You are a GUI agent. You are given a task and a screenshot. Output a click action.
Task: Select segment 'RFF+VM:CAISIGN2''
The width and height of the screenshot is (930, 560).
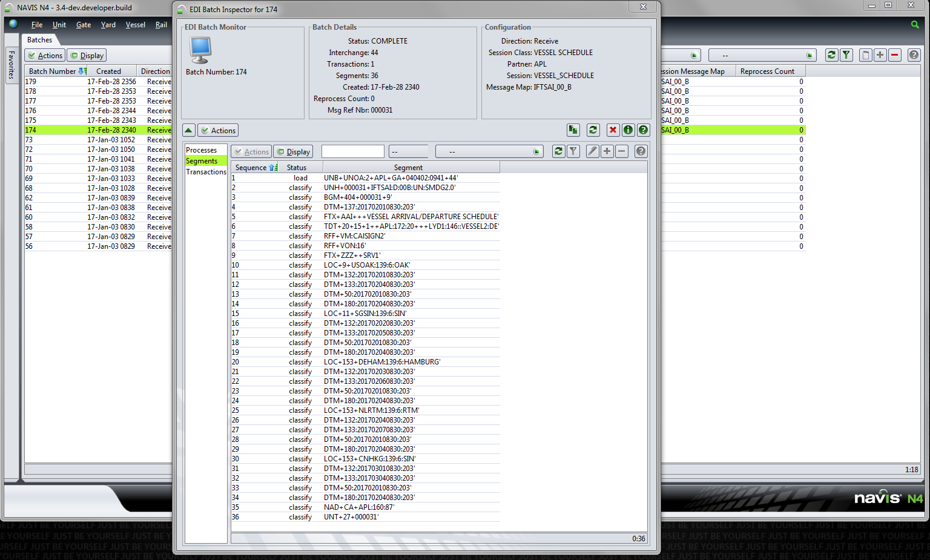(366, 236)
